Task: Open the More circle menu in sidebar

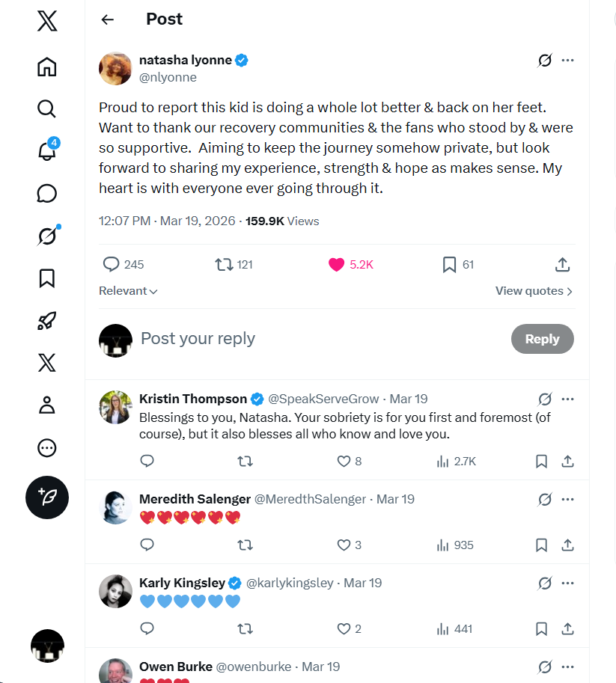Action: 46,448
